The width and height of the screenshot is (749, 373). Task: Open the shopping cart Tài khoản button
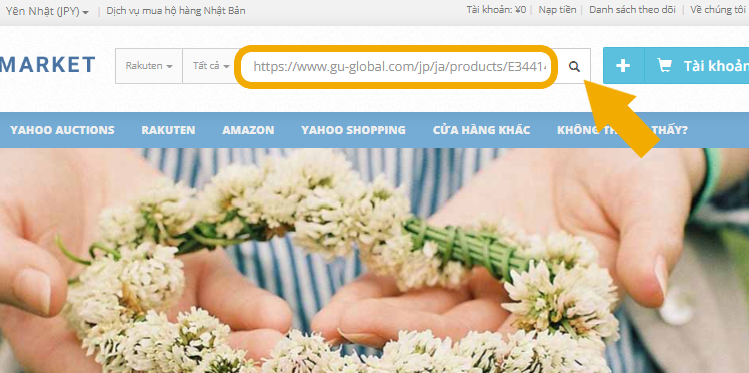coord(697,66)
